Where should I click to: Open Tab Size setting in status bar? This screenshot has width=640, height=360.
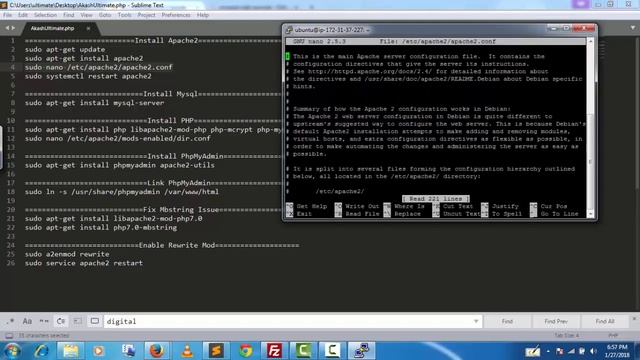(x=566, y=336)
